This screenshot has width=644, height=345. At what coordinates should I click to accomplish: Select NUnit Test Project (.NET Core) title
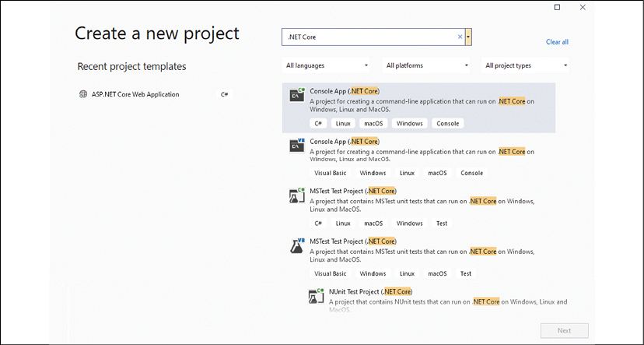click(371, 291)
